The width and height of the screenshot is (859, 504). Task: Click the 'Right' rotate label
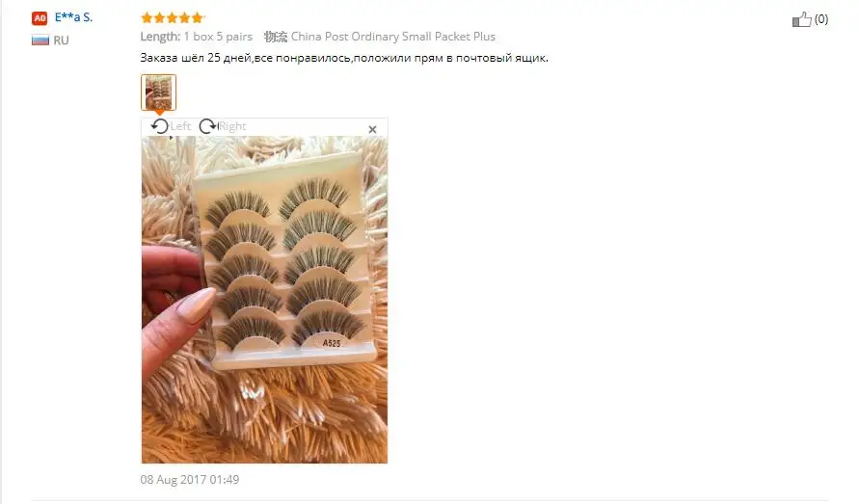tap(232, 126)
